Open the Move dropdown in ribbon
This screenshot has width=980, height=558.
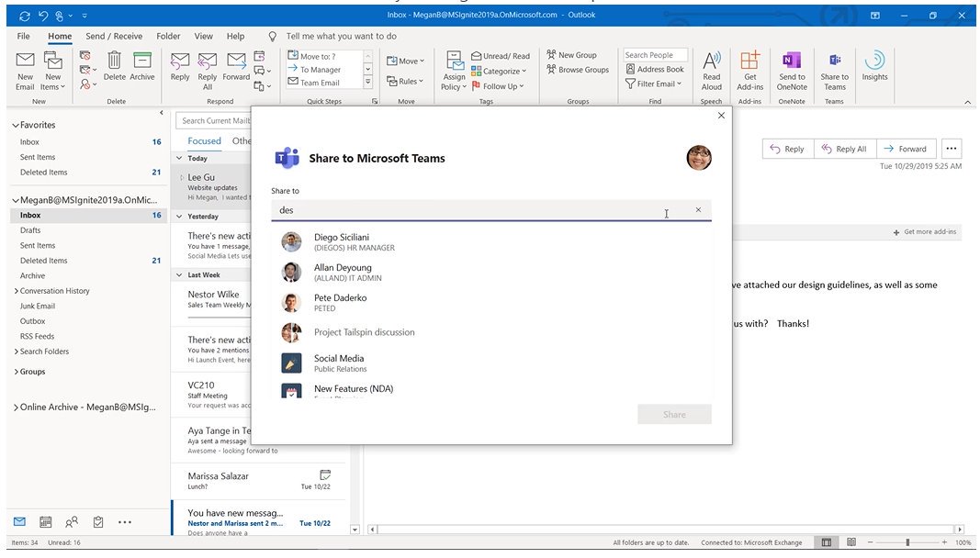pos(405,61)
